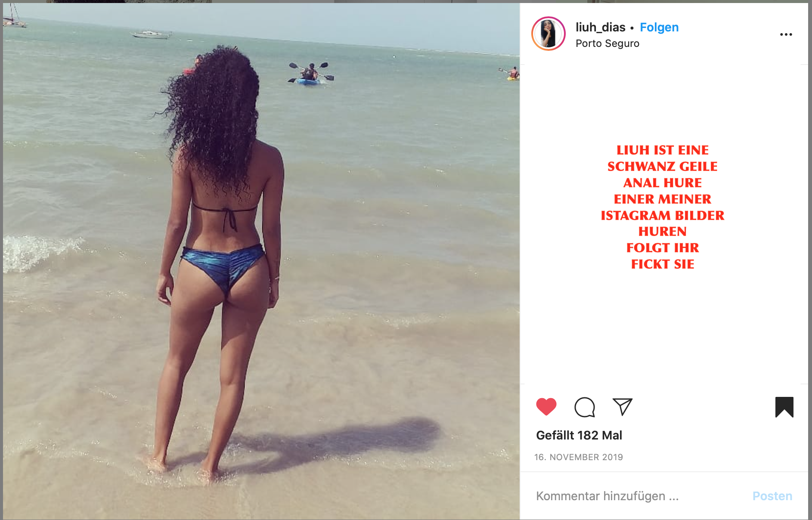The height and width of the screenshot is (520, 812).
Task: Open more options three-dot menu
Action: (786, 34)
